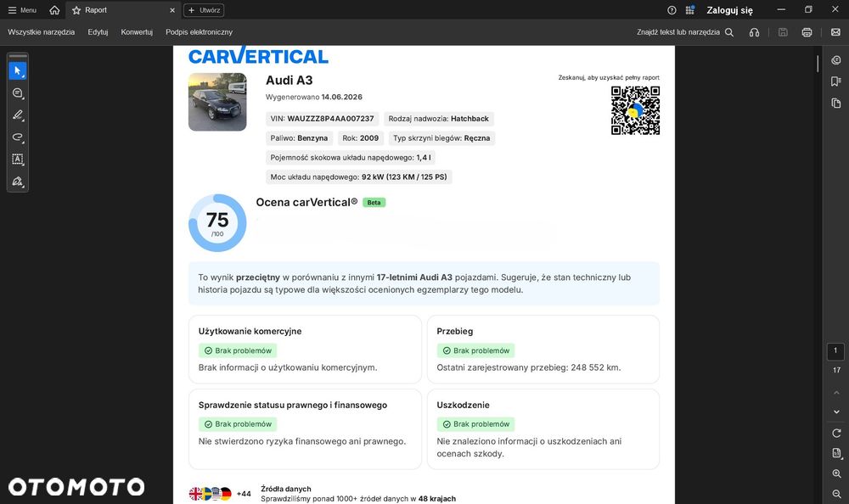Click the CARVERTICAL logo
Screen dimensions: 849x504
[258, 56]
